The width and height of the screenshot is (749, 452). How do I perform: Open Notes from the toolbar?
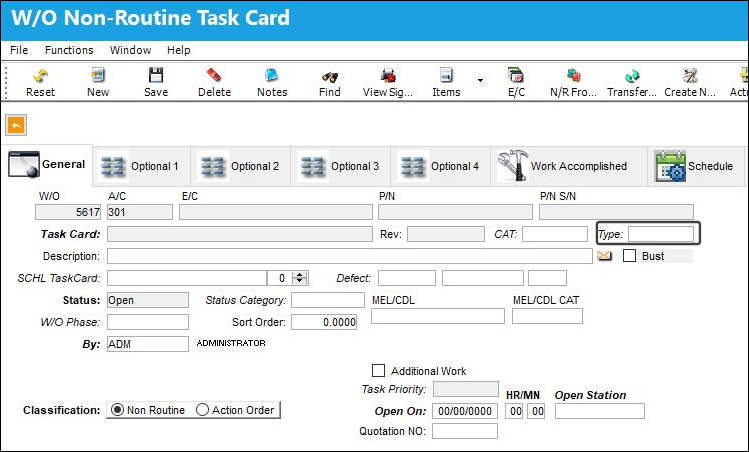coord(272,75)
